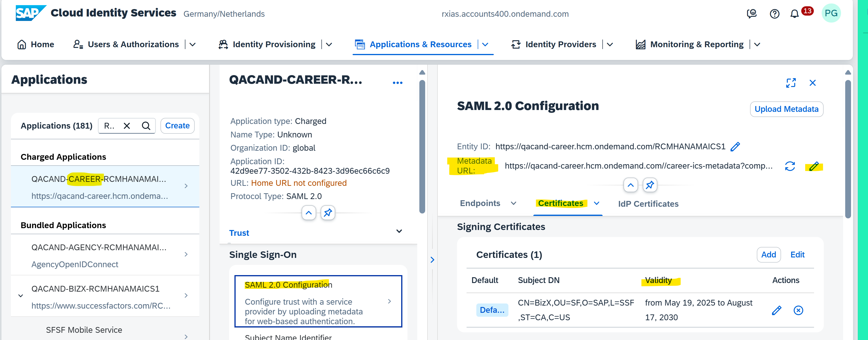Open Applications & Resources menu
The height and width of the screenshot is (340, 868).
click(x=420, y=44)
